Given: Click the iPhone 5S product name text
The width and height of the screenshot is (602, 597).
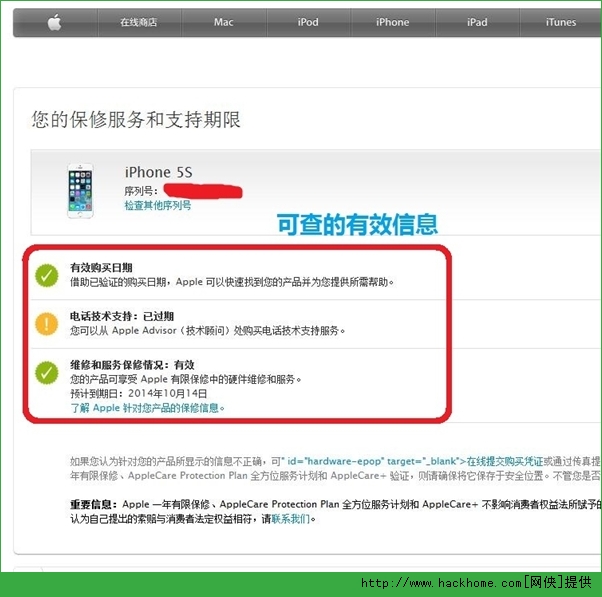Looking at the screenshot, I should tap(158, 172).
